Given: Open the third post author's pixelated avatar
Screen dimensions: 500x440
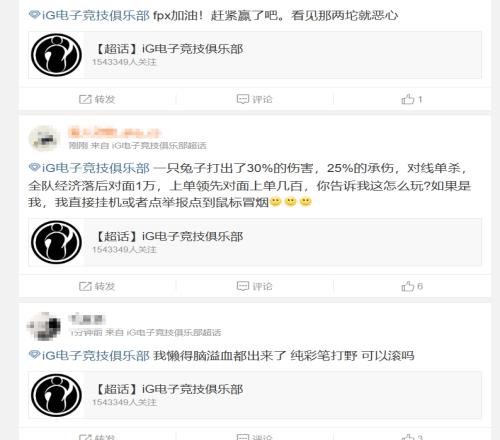Looking at the screenshot, I should coord(44,326).
